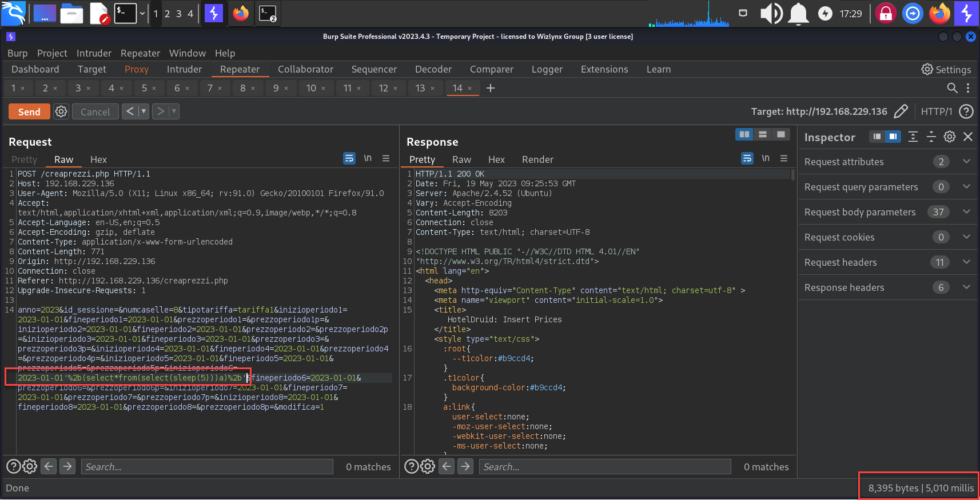Open Response panel hamburger menu
980x500 pixels.
(x=784, y=158)
